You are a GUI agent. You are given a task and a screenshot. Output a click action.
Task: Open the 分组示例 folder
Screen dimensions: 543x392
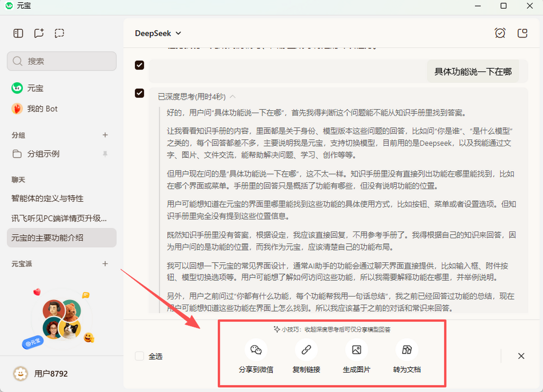click(x=43, y=154)
